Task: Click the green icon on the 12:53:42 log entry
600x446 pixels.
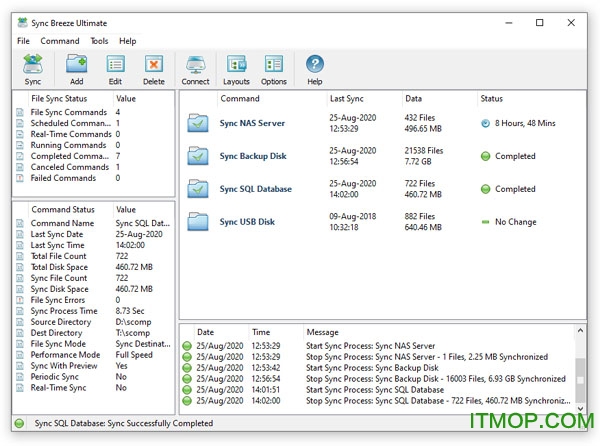Action: tap(187, 368)
